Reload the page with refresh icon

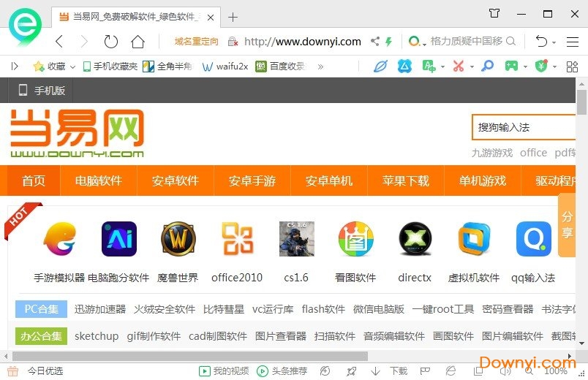pyautogui.click(x=110, y=42)
